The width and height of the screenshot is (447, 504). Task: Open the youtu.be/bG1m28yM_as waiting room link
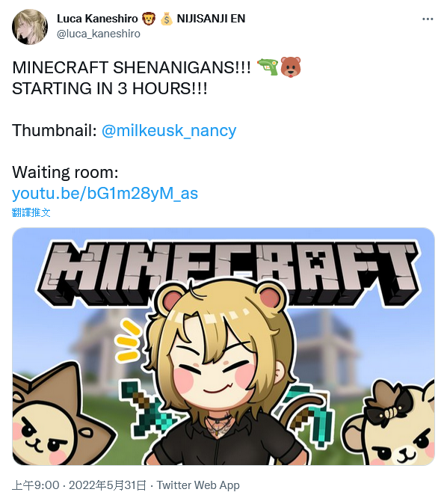coord(105,194)
